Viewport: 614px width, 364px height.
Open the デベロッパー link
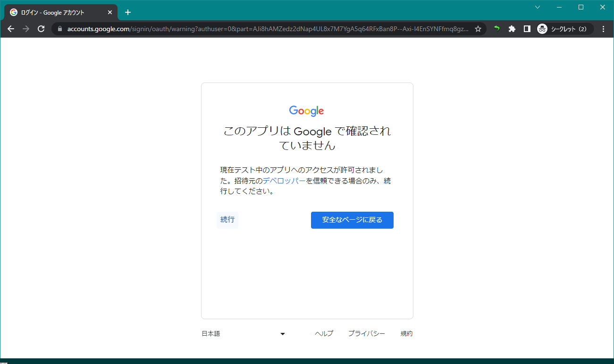[x=284, y=181]
